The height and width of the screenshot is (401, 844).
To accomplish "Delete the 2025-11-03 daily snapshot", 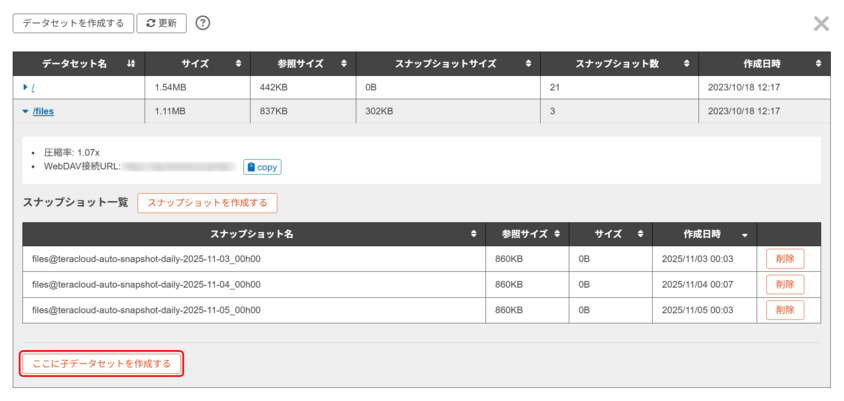I will (785, 259).
